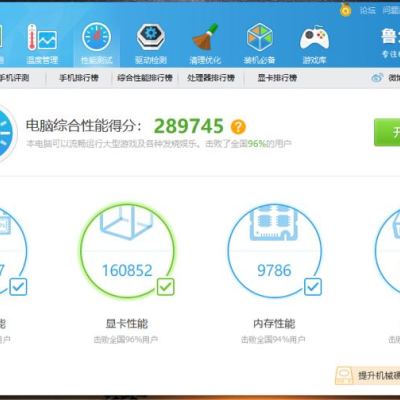
Task: Open the 清理优化 broom cleanup tool
Action: coord(205,43)
